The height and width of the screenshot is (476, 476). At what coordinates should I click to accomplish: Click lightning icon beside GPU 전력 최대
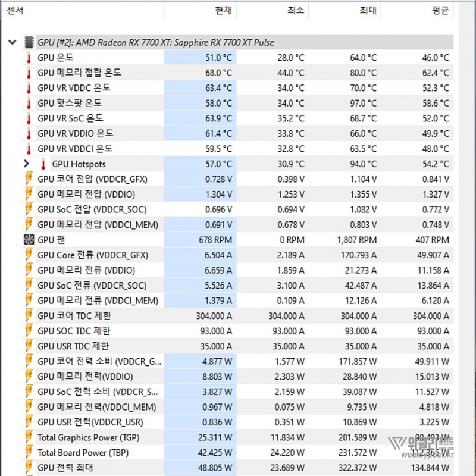tap(28, 468)
